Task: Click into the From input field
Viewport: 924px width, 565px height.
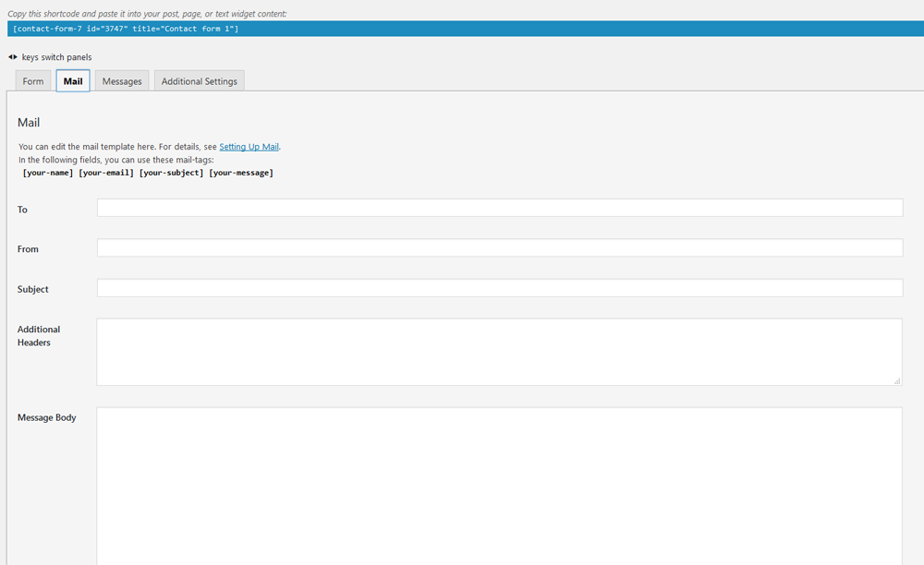Action: [x=499, y=247]
